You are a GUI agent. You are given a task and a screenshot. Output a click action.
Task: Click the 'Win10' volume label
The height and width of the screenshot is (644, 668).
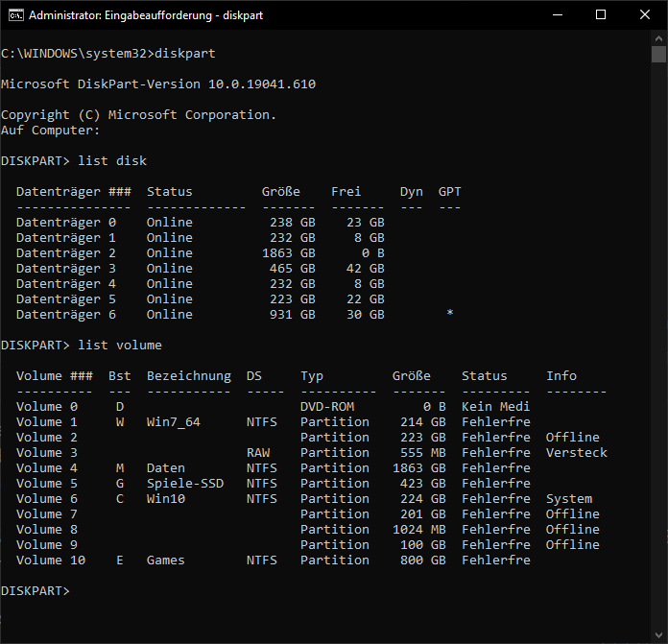(x=166, y=498)
